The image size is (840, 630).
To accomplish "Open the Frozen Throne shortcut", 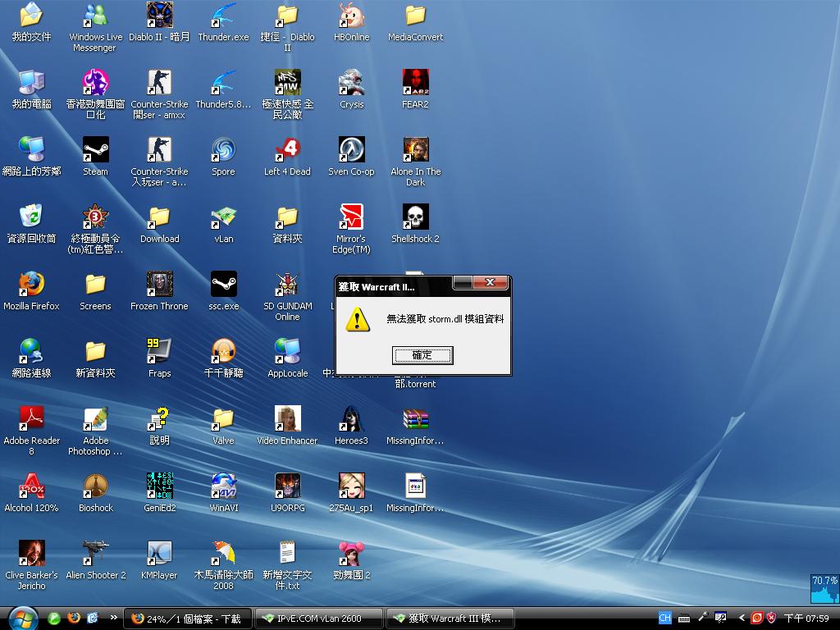I will tap(159, 285).
